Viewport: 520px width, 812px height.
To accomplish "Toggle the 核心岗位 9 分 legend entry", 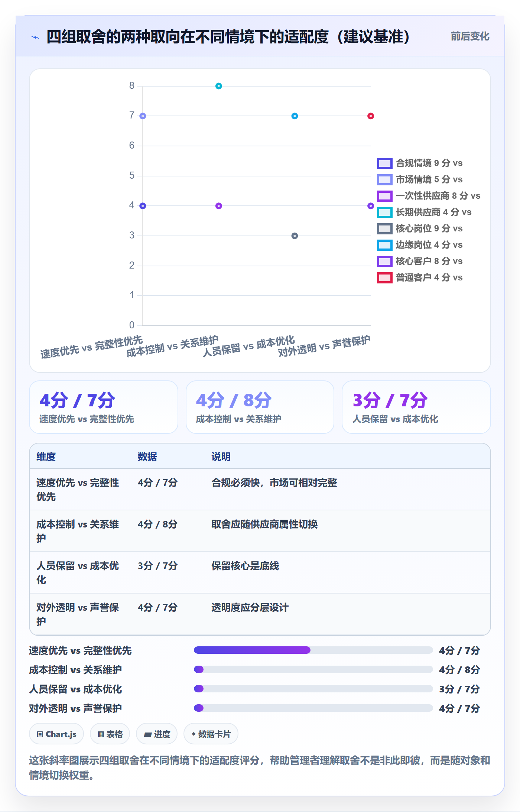I will click(x=420, y=228).
